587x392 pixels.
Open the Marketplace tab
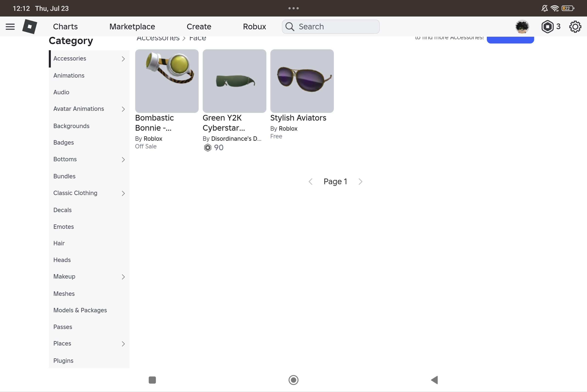[x=132, y=27]
